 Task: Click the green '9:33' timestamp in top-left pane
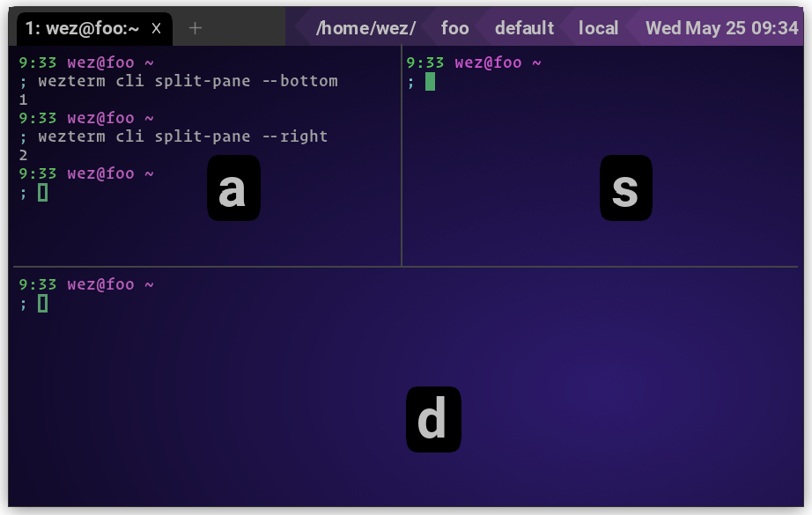(33, 62)
